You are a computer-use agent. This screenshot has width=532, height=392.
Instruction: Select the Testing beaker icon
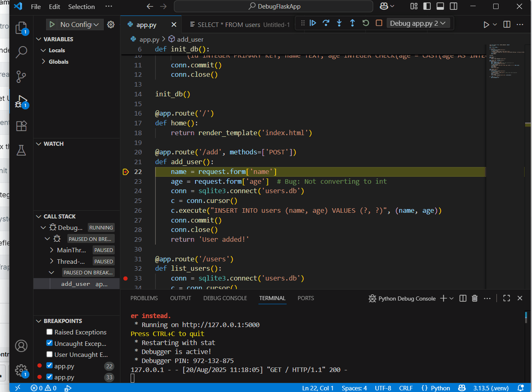click(x=21, y=150)
